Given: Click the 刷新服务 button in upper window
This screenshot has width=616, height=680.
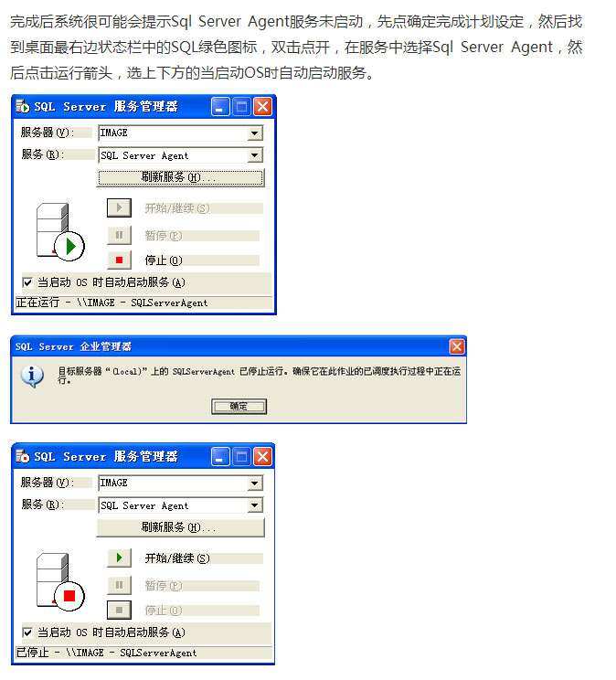Looking at the screenshot, I should point(180,177).
